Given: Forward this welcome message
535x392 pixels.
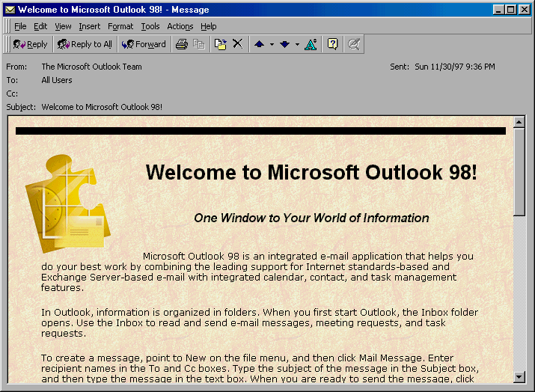Looking at the screenshot, I should (x=144, y=44).
